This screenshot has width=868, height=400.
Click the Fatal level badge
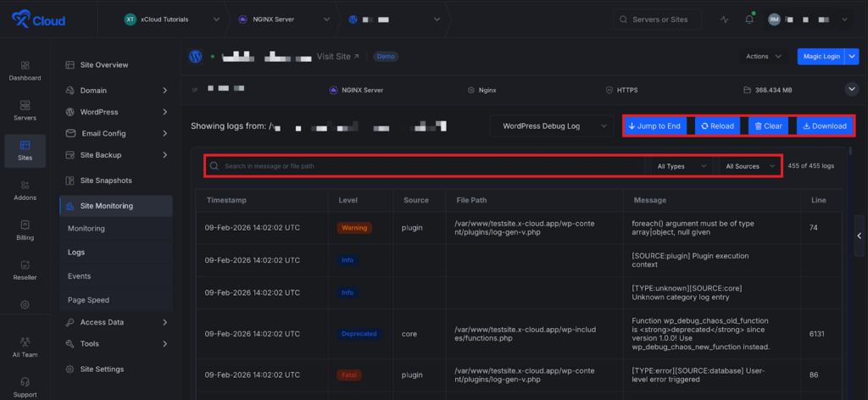point(350,375)
